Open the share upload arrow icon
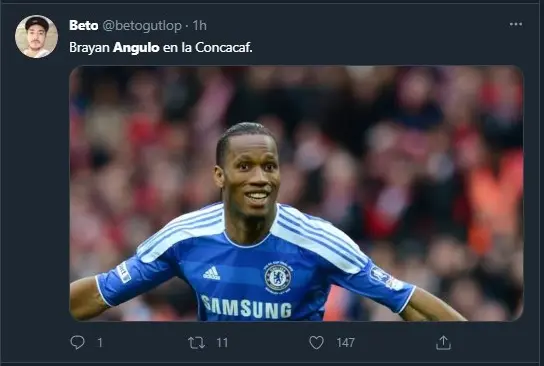 [x=443, y=342]
